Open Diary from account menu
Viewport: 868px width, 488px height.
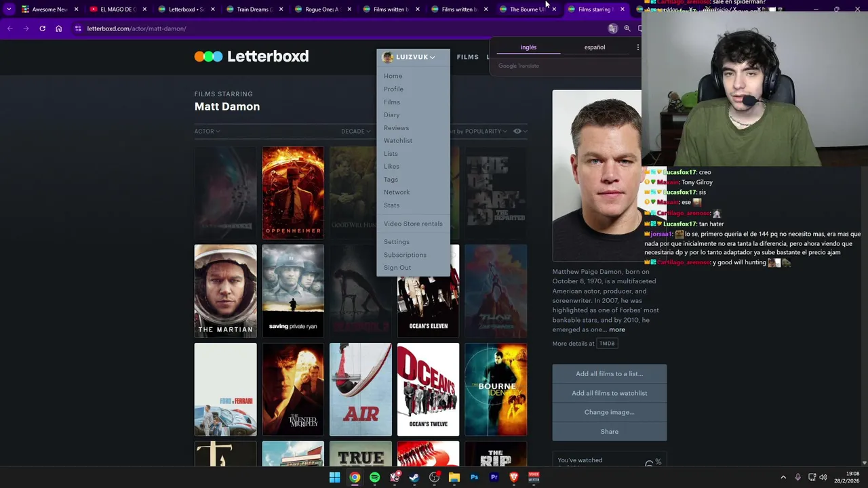pos(391,115)
